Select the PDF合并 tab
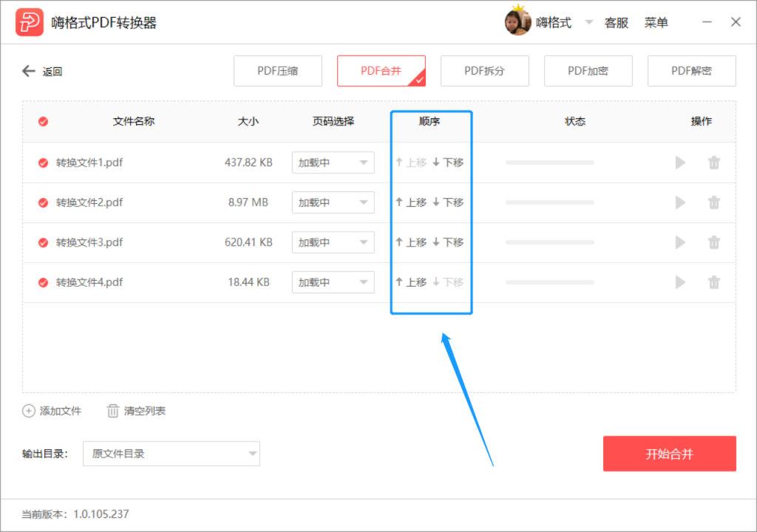The height and width of the screenshot is (532, 757). (381, 71)
